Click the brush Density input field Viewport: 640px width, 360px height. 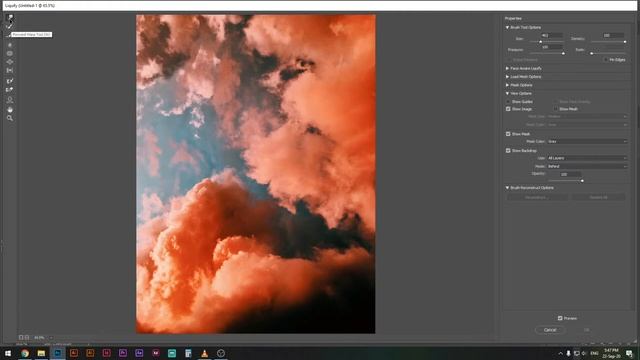tap(613, 36)
